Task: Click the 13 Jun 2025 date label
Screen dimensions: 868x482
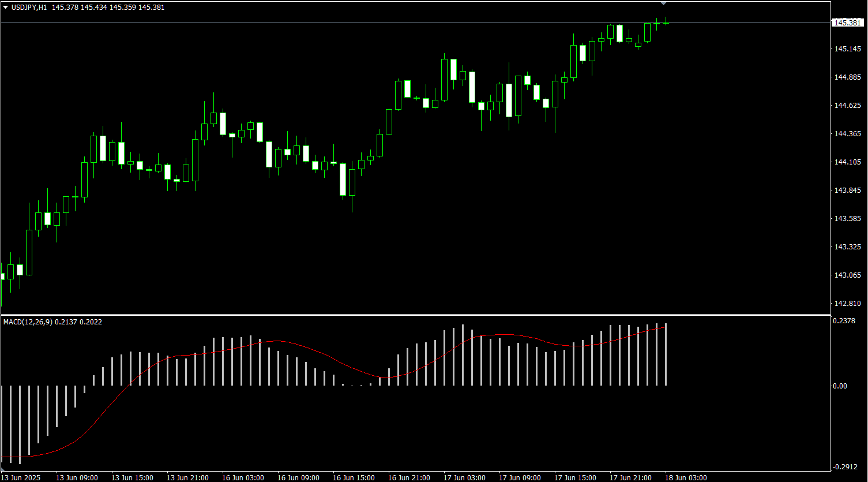Action: [x=21, y=478]
